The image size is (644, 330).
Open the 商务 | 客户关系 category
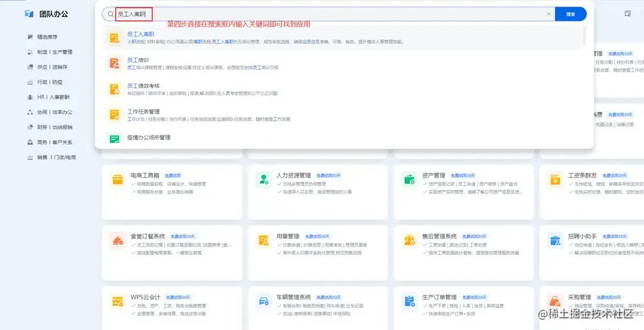[x=55, y=142]
